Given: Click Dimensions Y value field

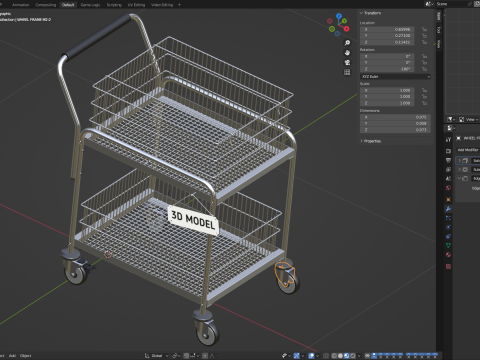Looking at the screenshot, I should pos(395,123).
